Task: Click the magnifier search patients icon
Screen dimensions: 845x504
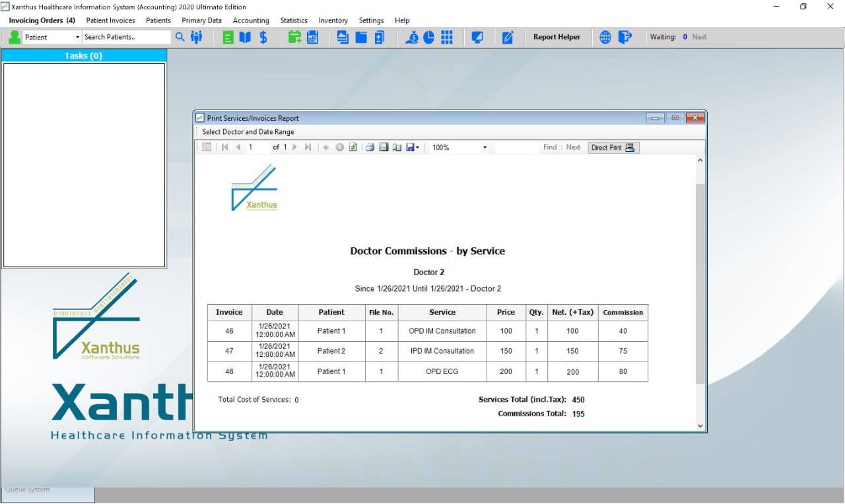Action: (180, 37)
